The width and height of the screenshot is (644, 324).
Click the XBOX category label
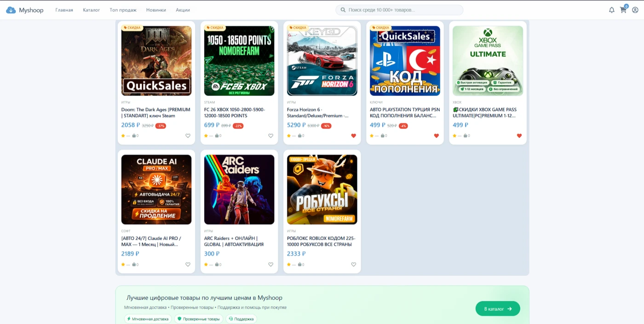point(457,102)
